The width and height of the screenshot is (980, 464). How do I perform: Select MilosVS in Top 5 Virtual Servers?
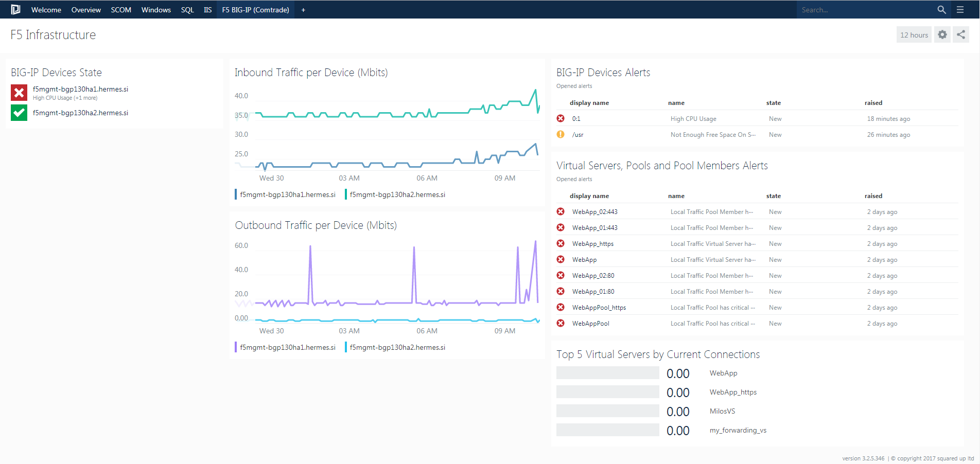coord(722,411)
